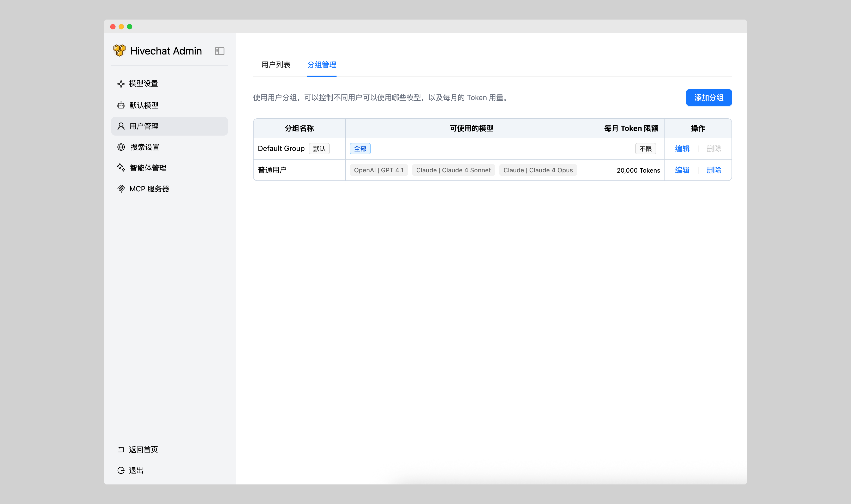Click the Claude | Claude 4 Opus tag
The height and width of the screenshot is (504, 851).
[x=538, y=170]
